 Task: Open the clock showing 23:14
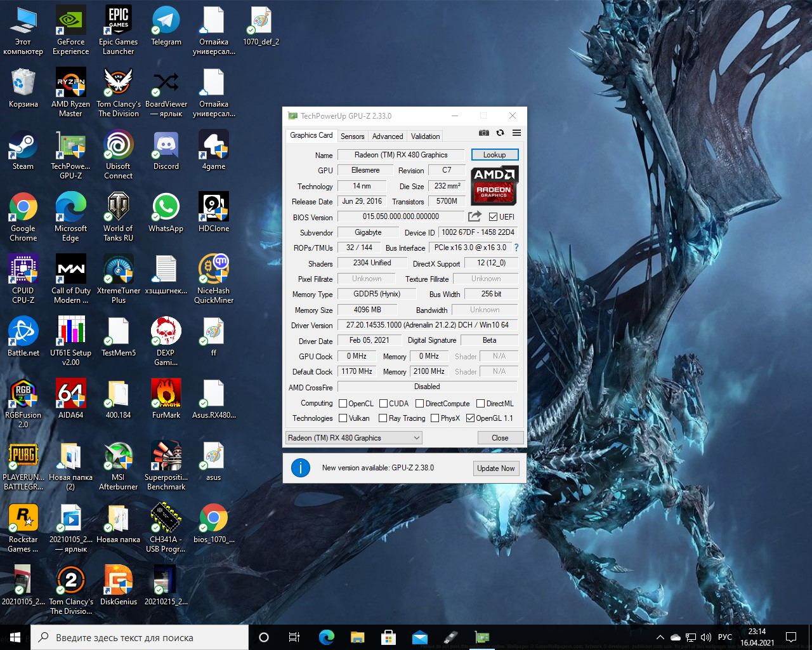757,637
